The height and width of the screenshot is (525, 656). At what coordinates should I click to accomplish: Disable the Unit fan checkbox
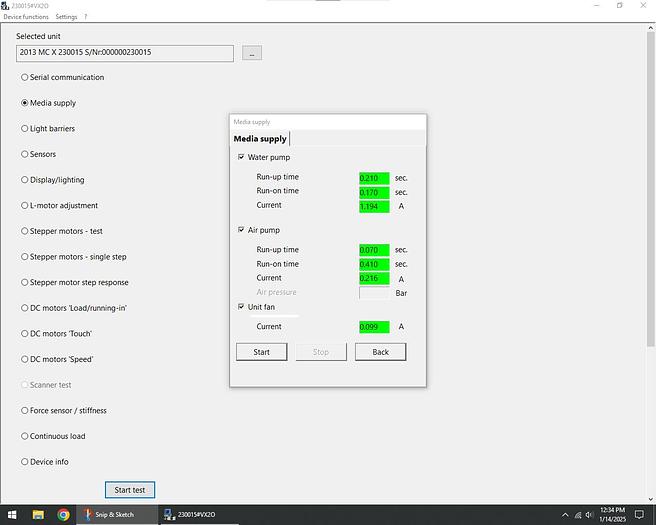click(x=241, y=307)
